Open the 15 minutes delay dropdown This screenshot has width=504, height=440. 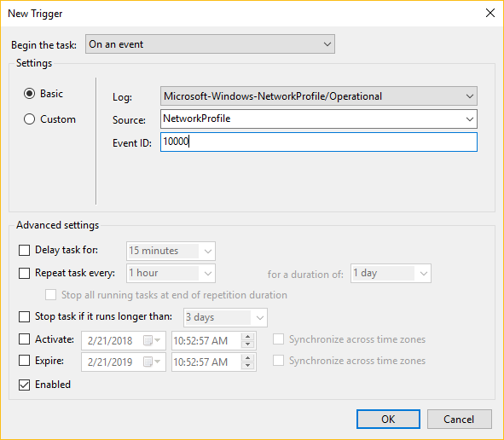171,251
